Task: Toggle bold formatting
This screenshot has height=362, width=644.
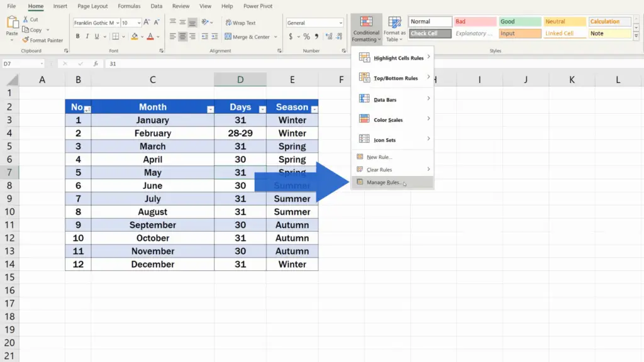Action: [77, 36]
